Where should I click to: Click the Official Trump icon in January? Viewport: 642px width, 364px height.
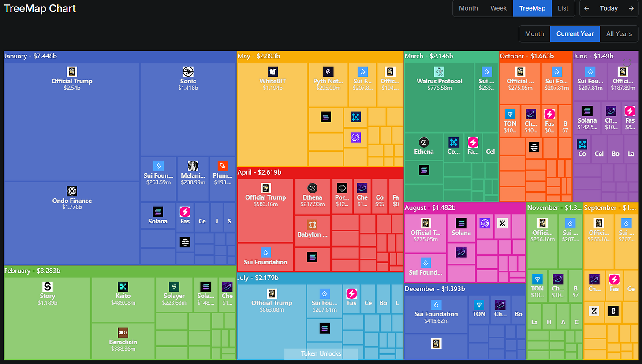[x=72, y=71]
